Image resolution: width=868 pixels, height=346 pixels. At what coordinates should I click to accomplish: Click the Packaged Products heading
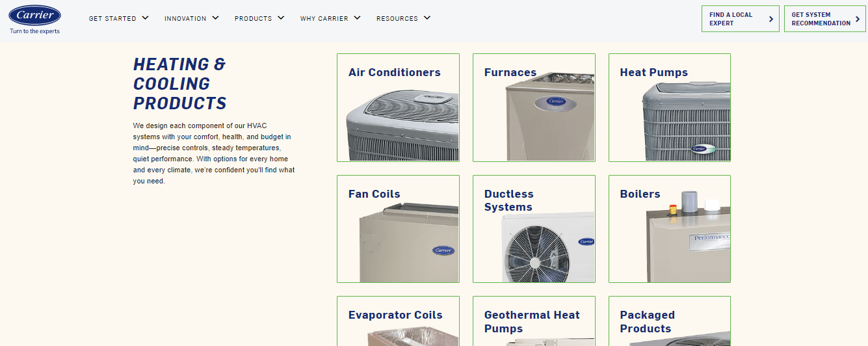(x=648, y=322)
